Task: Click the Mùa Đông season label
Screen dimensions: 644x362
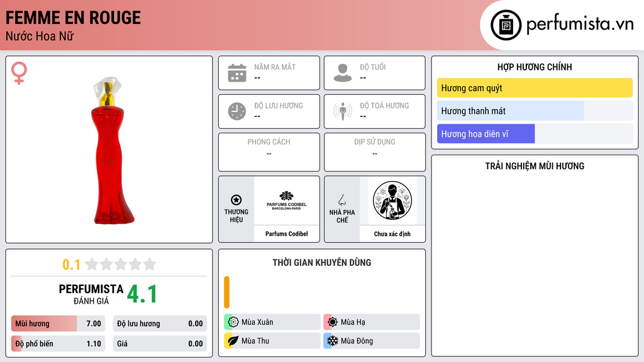Action: pyautogui.click(x=357, y=341)
